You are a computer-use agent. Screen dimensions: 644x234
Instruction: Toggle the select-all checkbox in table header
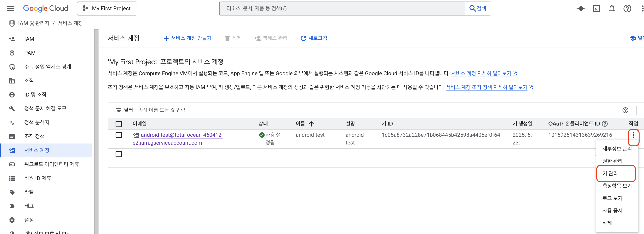point(118,124)
